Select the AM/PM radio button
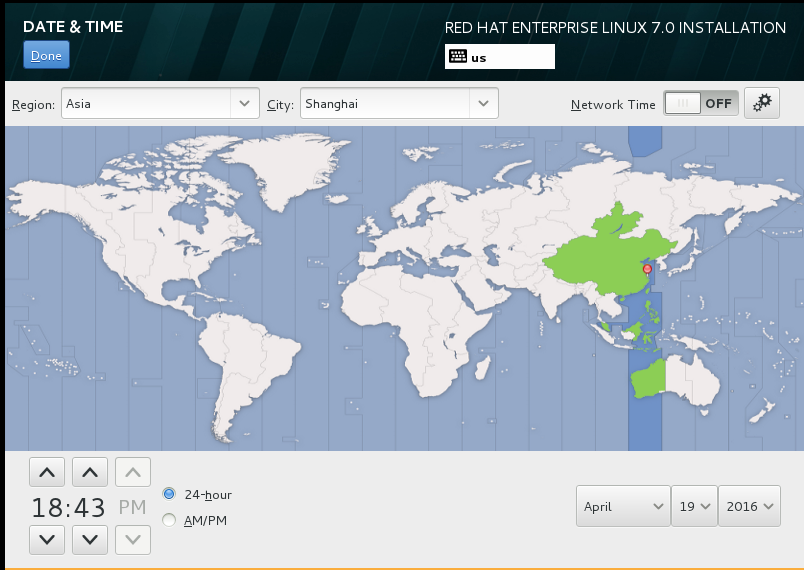804x570 pixels. pyautogui.click(x=169, y=520)
